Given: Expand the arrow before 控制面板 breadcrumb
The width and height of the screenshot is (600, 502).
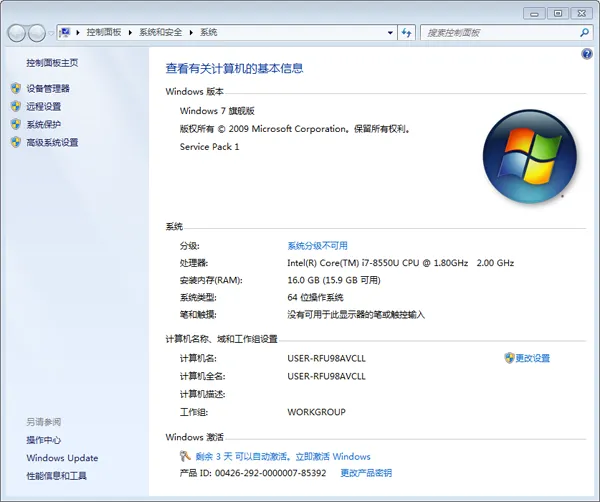Looking at the screenshot, I should pyautogui.click(x=78, y=33).
